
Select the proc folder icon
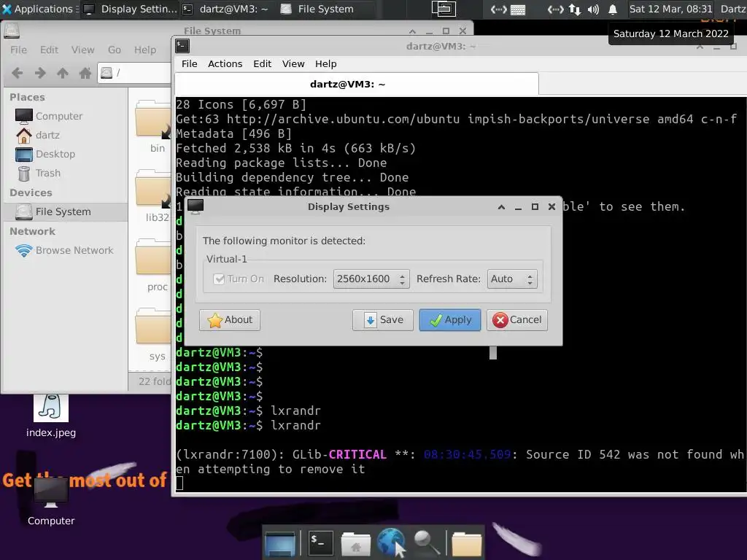[x=153, y=257]
